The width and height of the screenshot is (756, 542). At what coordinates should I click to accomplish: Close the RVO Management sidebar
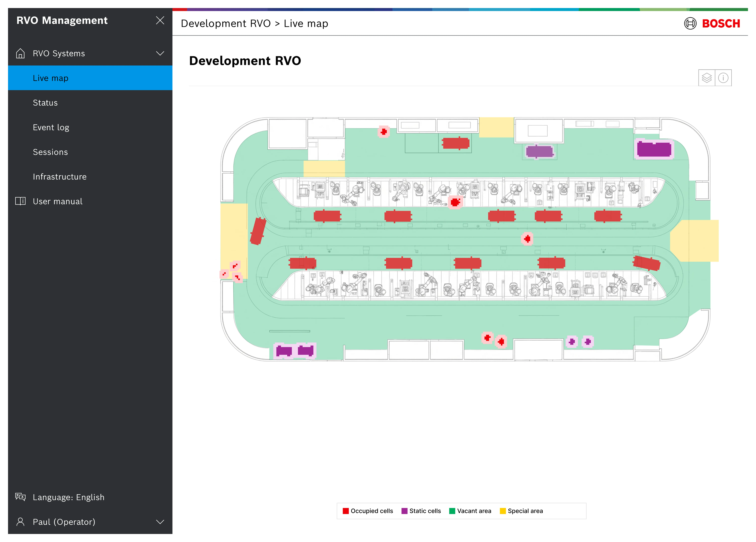tap(160, 20)
